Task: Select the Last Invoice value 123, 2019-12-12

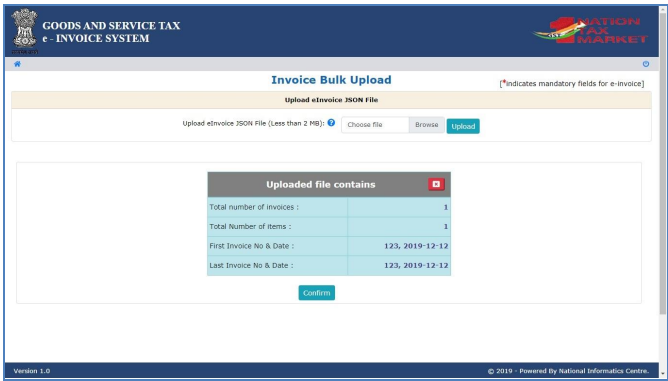Action: pyautogui.click(x=416, y=266)
